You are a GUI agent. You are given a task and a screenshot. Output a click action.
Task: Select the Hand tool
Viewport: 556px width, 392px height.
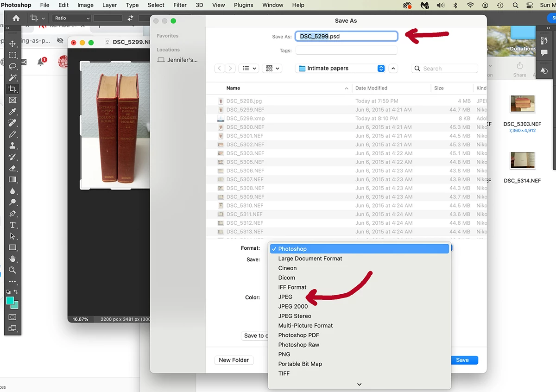coord(13,259)
